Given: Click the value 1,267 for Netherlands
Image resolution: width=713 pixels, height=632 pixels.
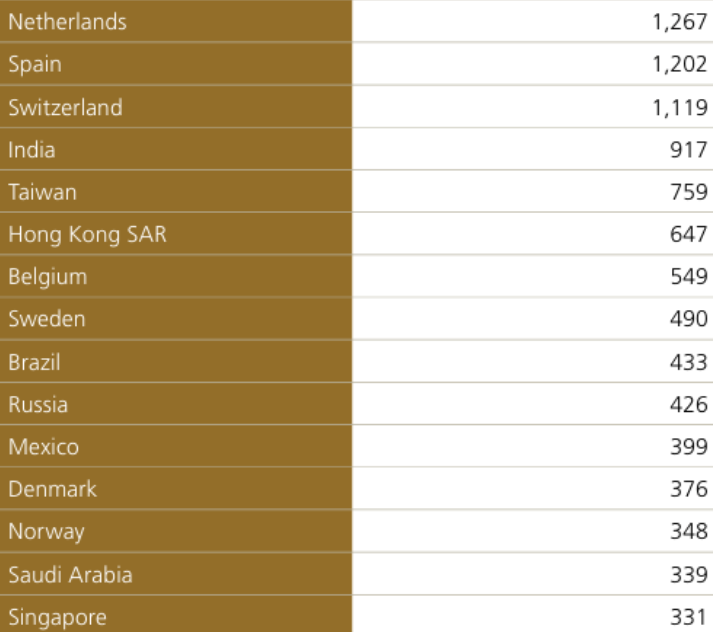Looking at the screenshot, I should pos(679,22).
